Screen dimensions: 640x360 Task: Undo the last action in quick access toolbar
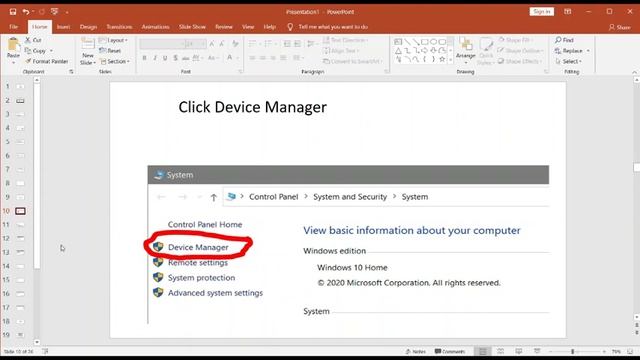pyautogui.click(x=26, y=12)
